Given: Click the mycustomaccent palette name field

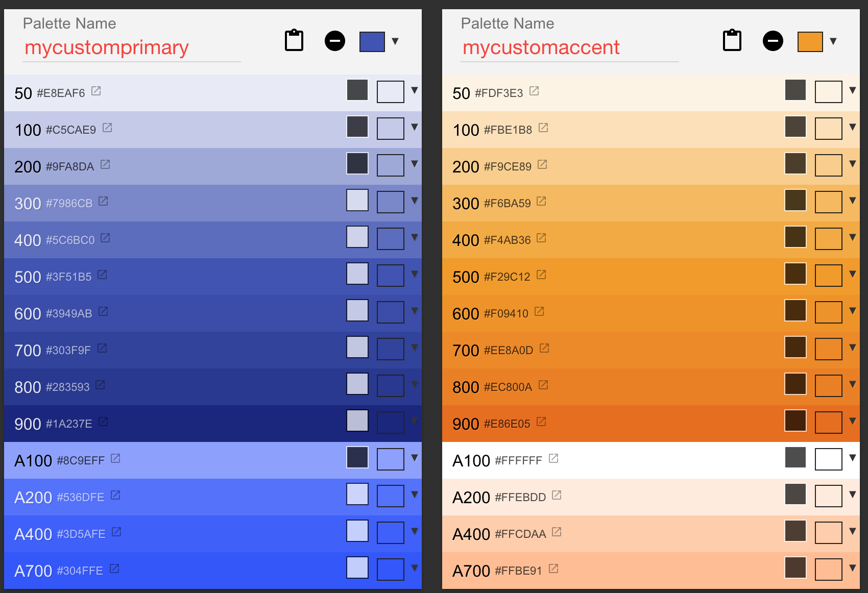Looking at the screenshot, I should (x=569, y=48).
